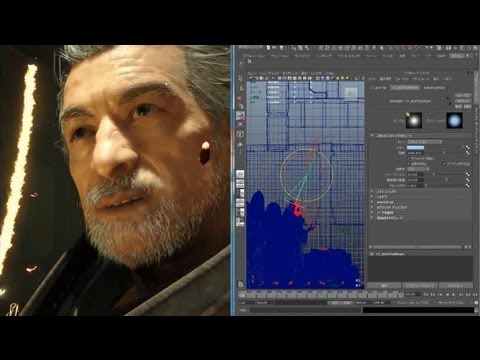Viewport: 483px width, 363px height.
Task: Switch to the third node tab in Attribute Editor
Action: pyautogui.click(x=434, y=88)
